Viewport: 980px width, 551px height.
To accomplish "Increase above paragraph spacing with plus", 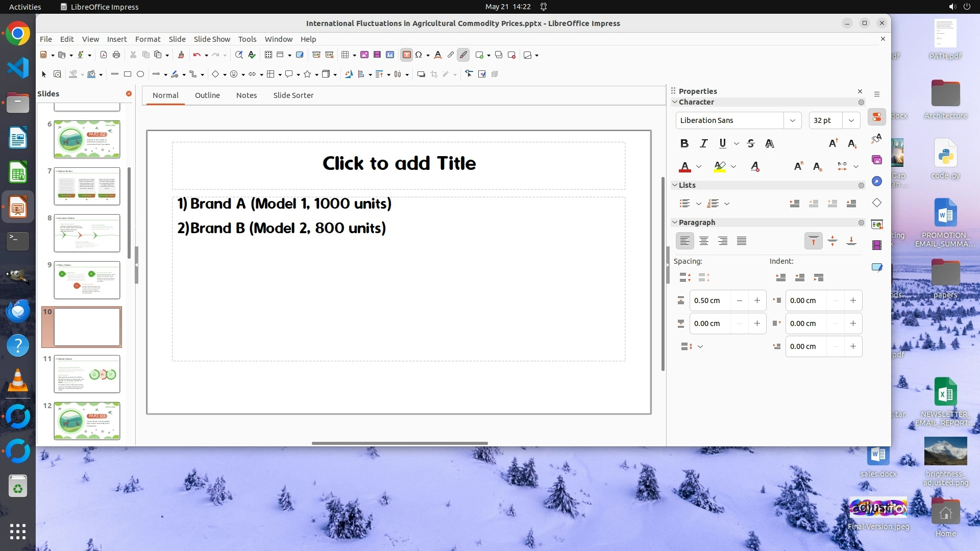I will pos(757,300).
